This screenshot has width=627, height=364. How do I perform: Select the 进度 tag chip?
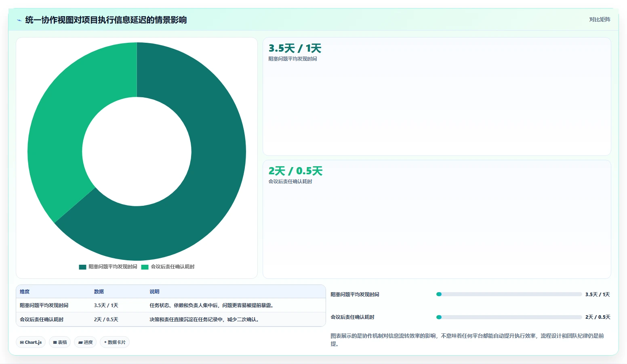point(85,342)
